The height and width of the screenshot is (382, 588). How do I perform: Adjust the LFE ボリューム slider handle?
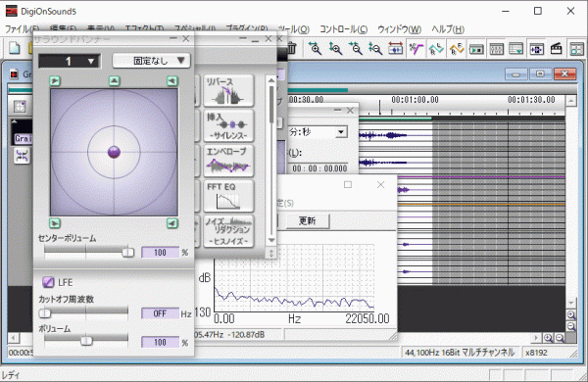pyautogui.click(x=86, y=341)
